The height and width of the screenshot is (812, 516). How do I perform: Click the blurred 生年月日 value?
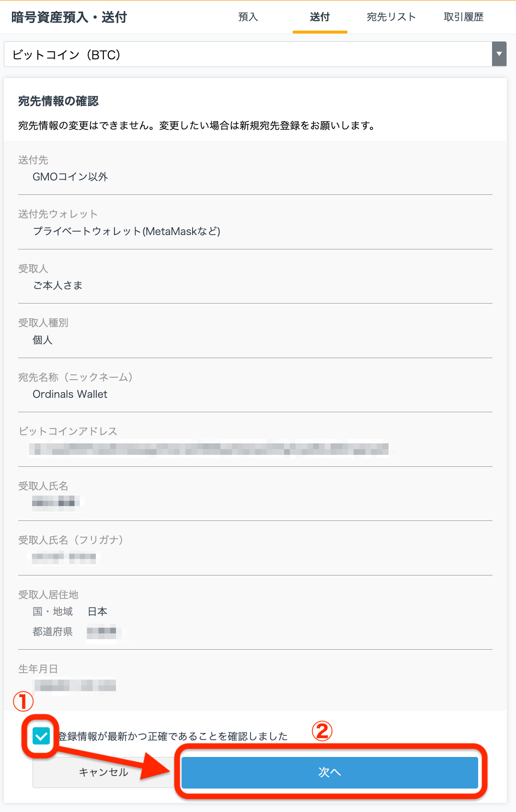(x=75, y=685)
